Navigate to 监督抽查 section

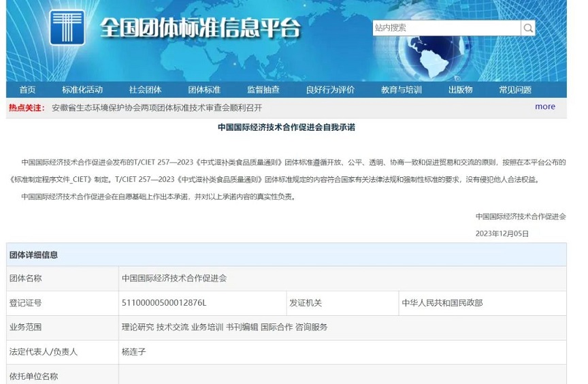coord(263,90)
